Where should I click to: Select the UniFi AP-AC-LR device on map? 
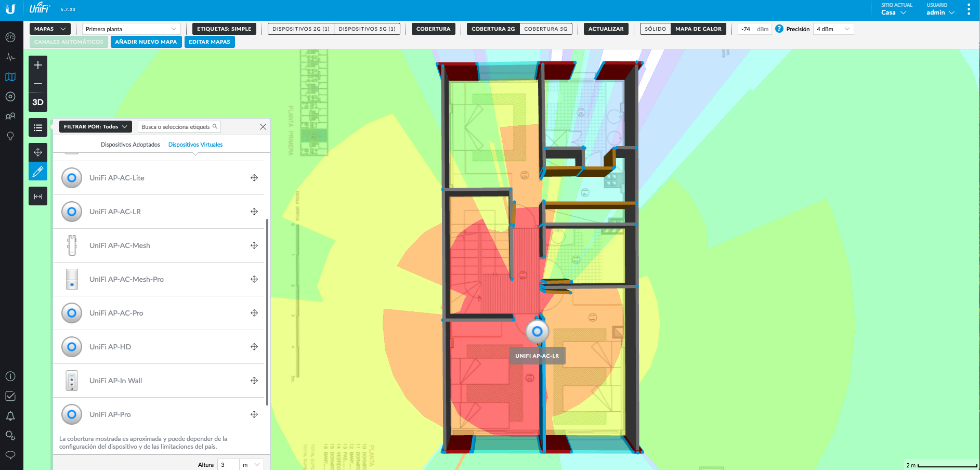pos(537,331)
